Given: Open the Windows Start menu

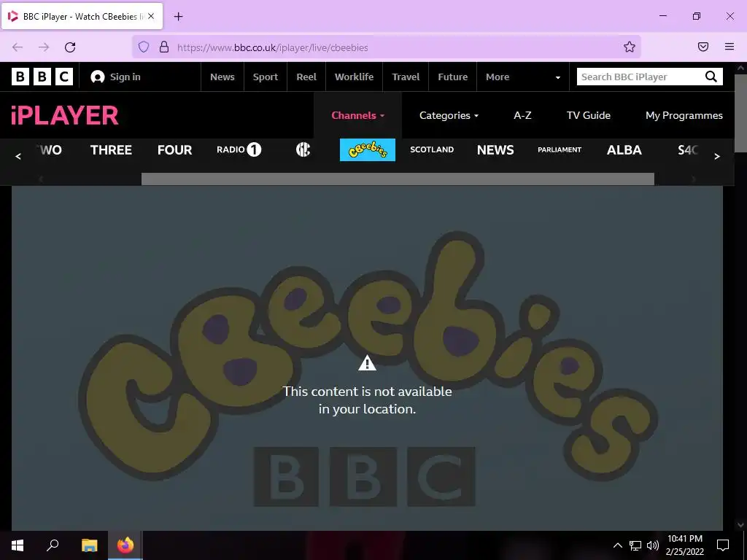Looking at the screenshot, I should tap(18, 545).
